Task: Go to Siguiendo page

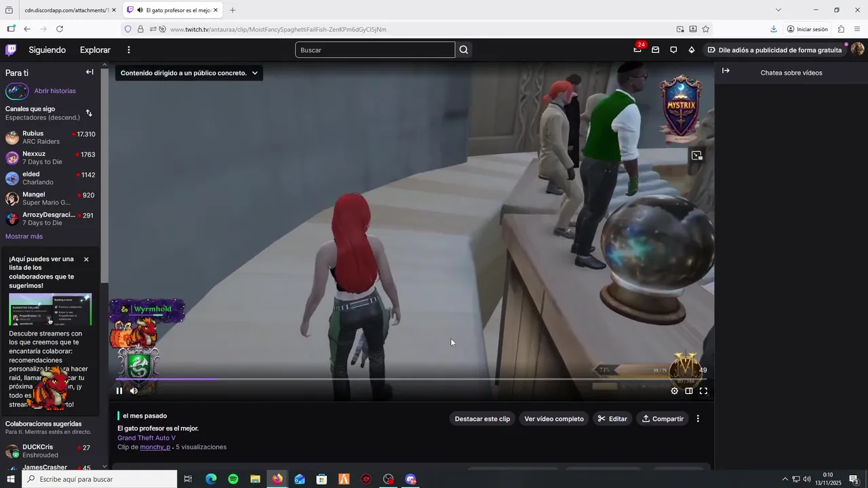Action: tap(47, 50)
